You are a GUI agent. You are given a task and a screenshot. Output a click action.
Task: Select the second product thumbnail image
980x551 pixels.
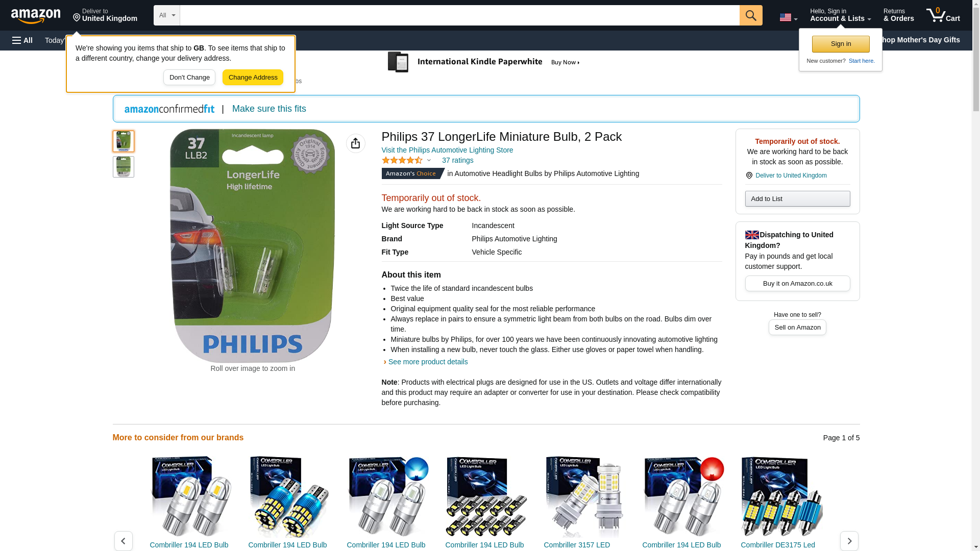(124, 167)
